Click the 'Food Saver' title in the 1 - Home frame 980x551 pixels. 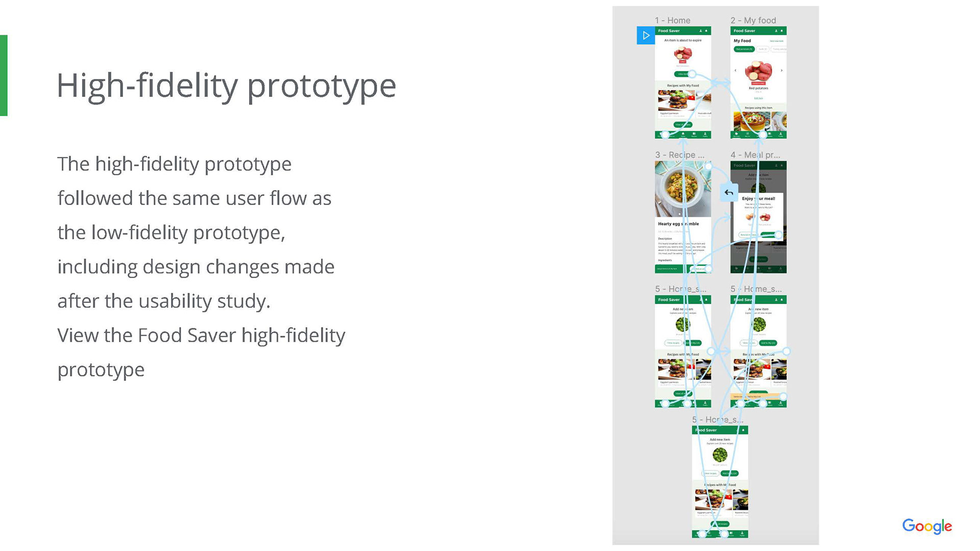(669, 31)
